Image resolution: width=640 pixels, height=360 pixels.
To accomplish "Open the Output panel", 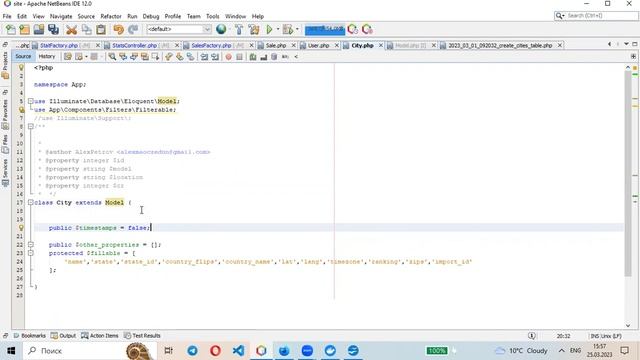I will [63, 336].
